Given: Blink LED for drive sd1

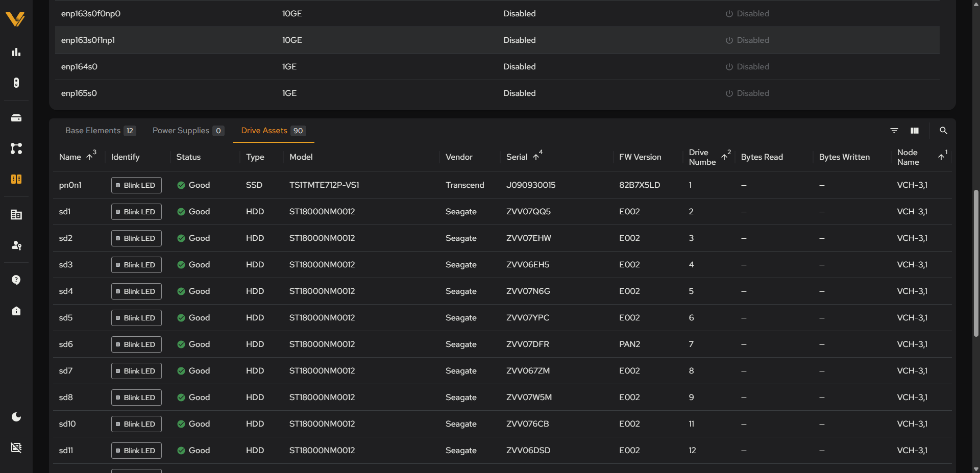Looking at the screenshot, I should pos(136,212).
